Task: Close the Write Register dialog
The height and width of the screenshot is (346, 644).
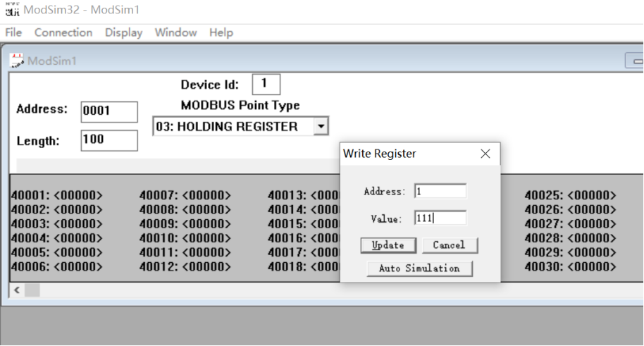Action: click(485, 154)
